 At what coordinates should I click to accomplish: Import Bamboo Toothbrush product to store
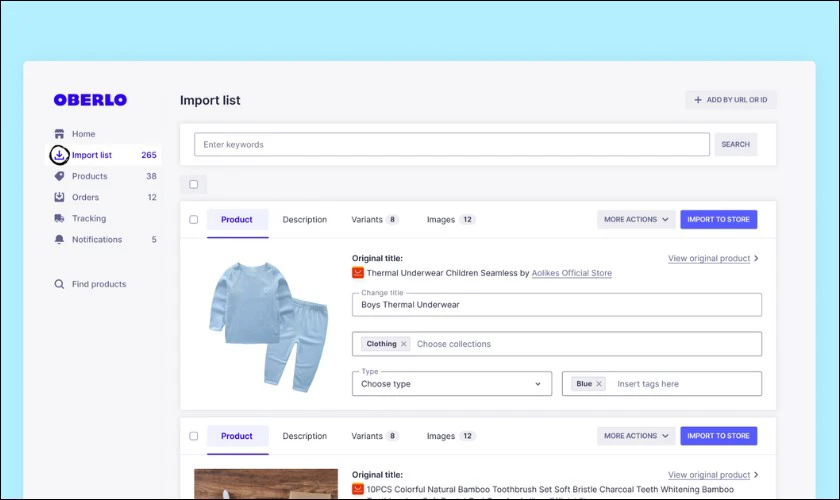(718, 436)
